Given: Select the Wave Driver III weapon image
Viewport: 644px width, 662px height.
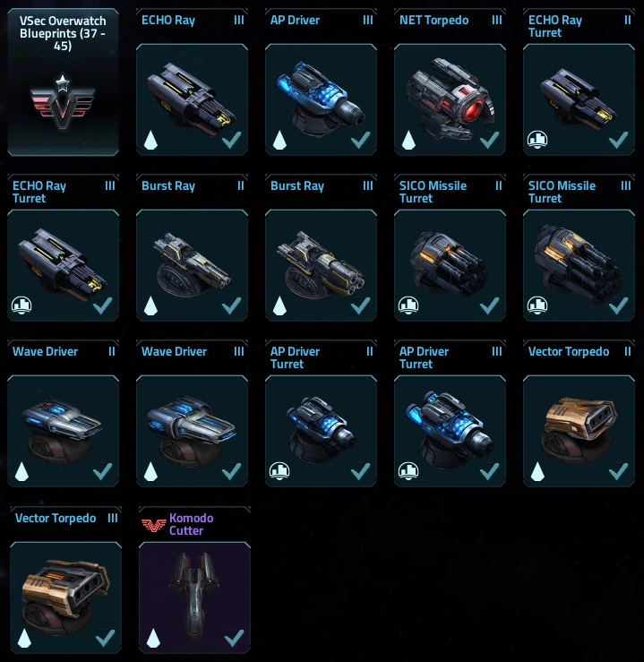Looking at the screenshot, I should pyautogui.click(x=192, y=431).
